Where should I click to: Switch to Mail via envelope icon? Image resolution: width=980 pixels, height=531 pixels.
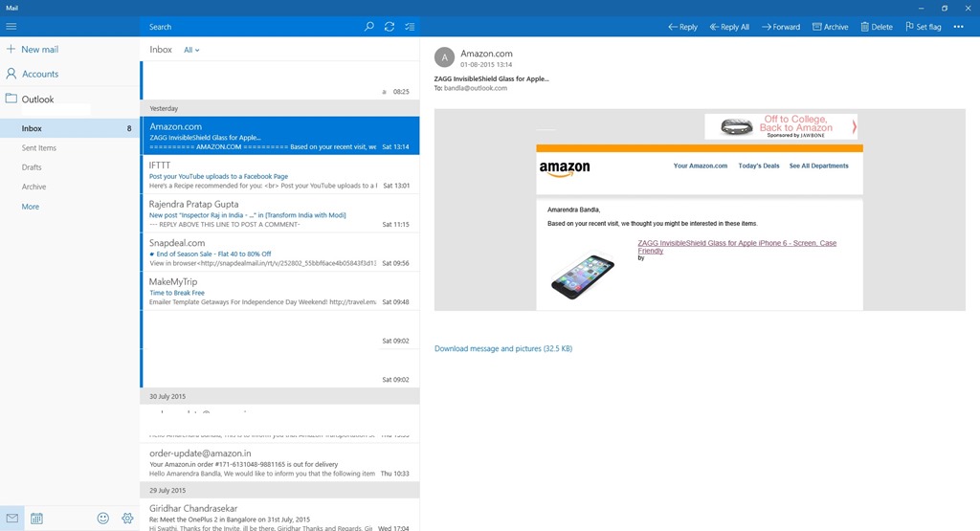pos(11,518)
